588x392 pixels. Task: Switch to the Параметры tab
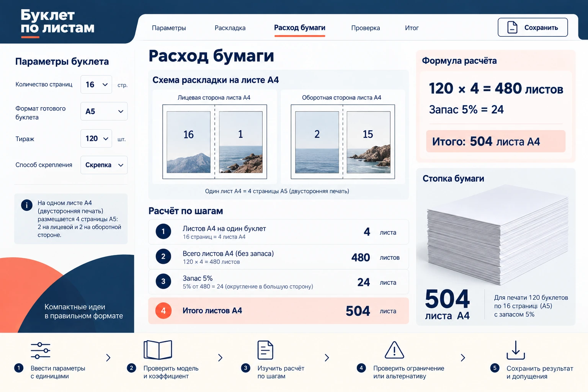pos(169,28)
